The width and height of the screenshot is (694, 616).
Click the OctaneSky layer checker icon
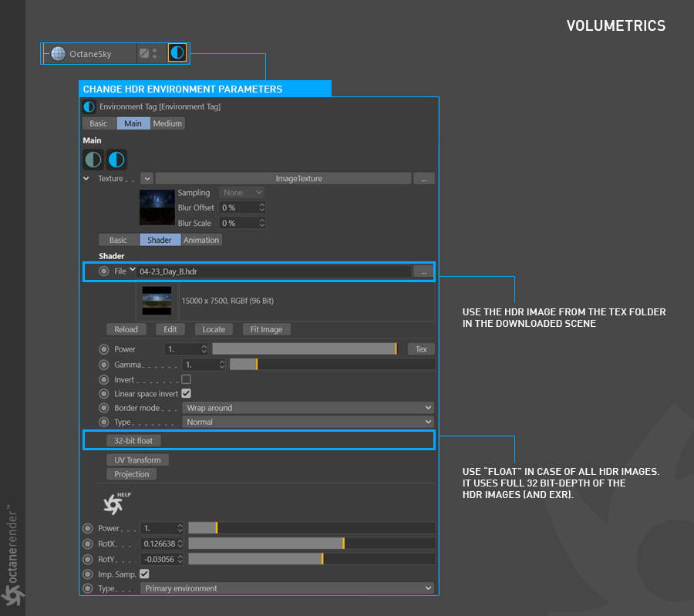point(143,54)
